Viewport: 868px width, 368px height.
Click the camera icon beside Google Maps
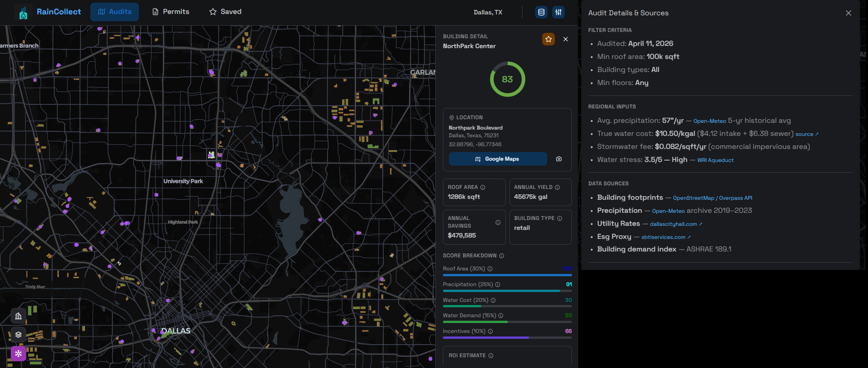(559, 159)
